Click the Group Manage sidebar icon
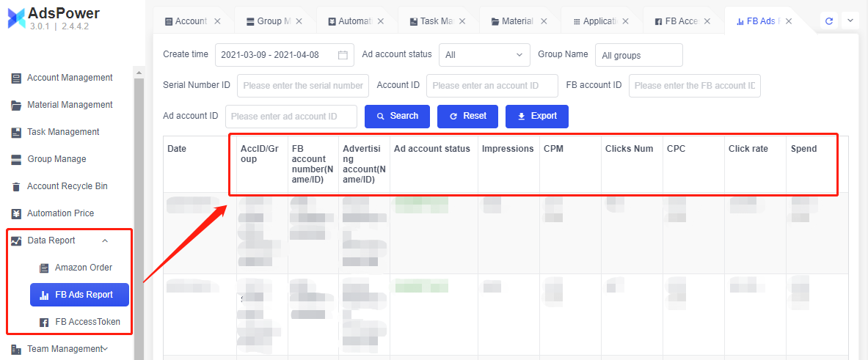The height and width of the screenshot is (360, 868). pos(16,159)
